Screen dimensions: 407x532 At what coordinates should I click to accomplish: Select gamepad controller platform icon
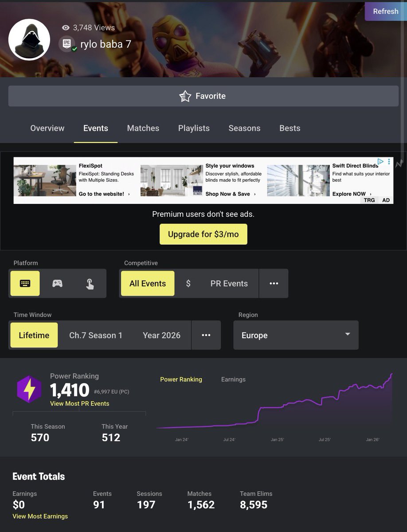pyautogui.click(x=57, y=283)
